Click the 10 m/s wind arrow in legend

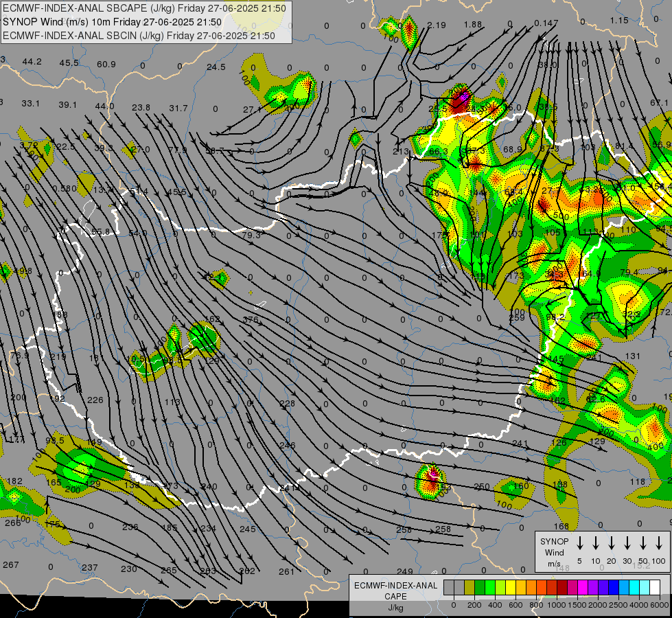[595, 543]
